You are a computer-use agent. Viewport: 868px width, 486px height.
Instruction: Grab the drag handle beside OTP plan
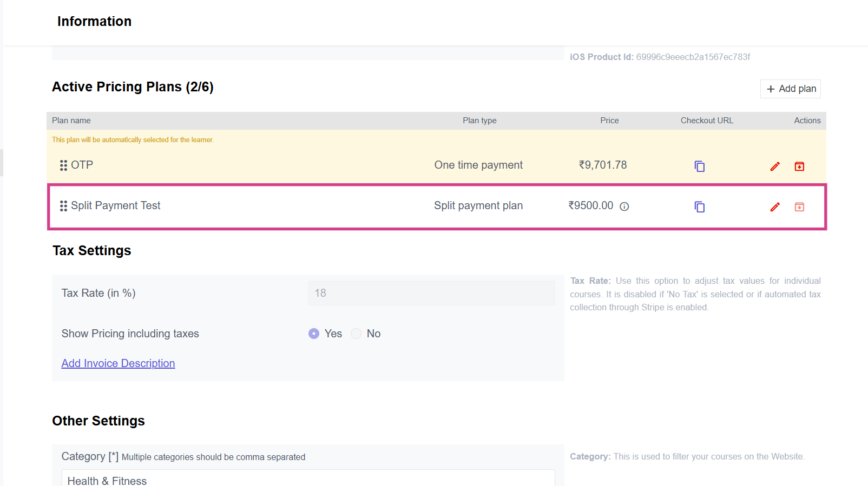(x=63, y=165)
